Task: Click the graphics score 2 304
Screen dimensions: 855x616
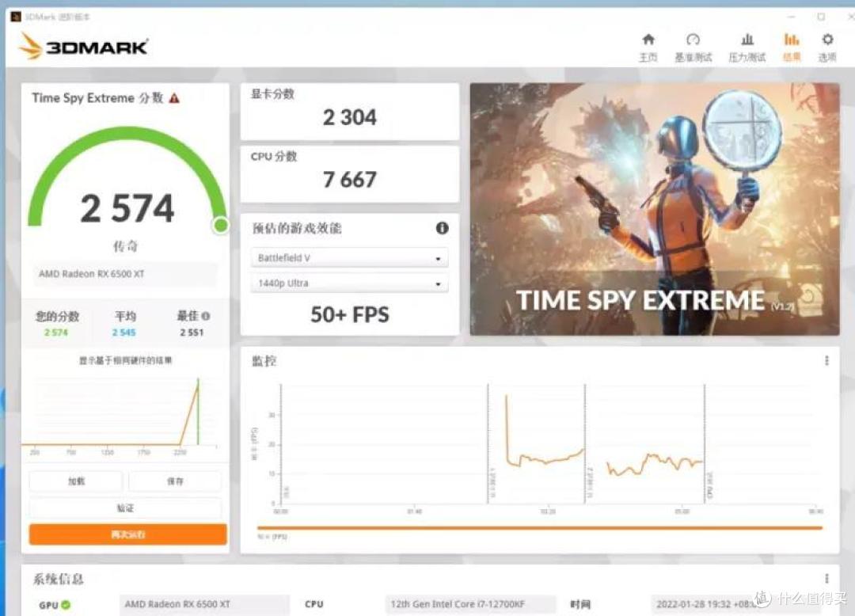Action: pos(350,117)
